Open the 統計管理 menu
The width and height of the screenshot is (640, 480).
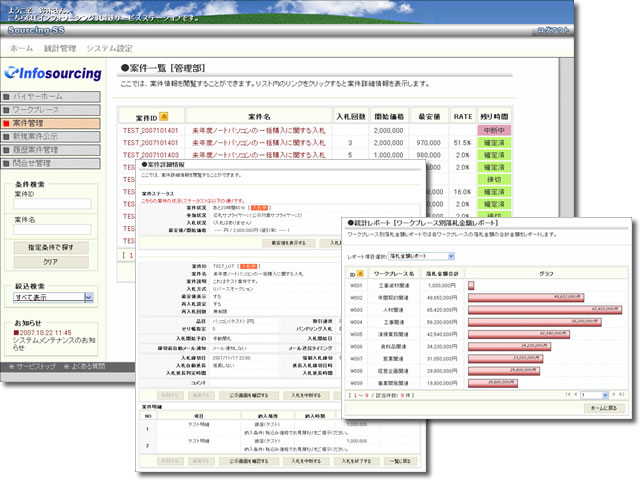60,48
